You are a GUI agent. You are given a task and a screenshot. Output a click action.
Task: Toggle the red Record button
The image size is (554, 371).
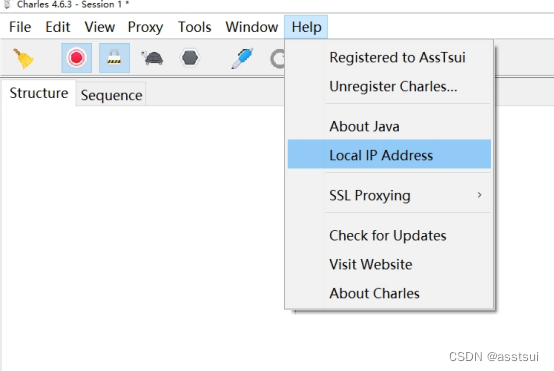pyautogui.click(x=77, y=58)
